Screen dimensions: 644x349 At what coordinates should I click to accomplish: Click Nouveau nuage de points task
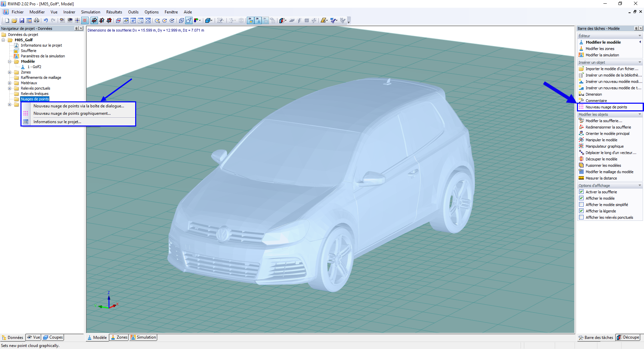tap(606, 107)
